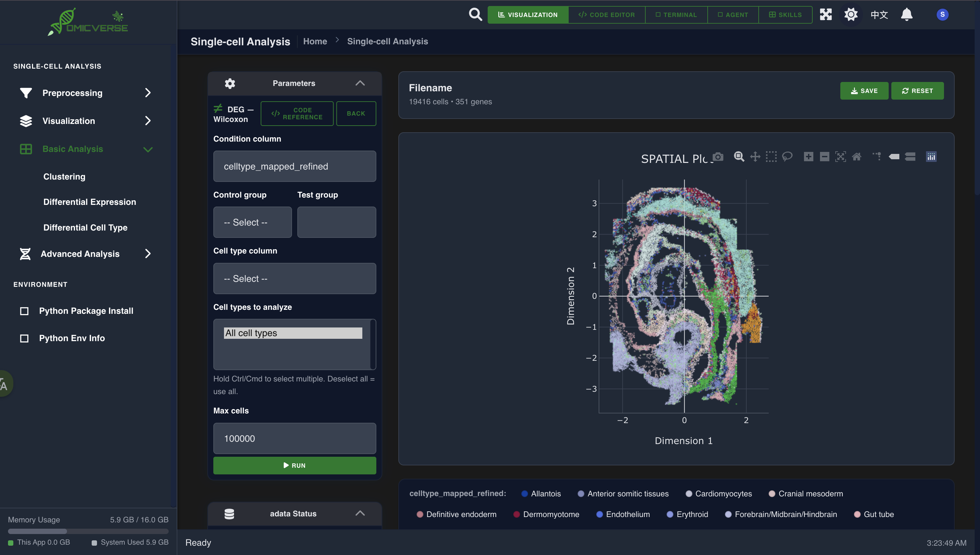This screenshot has width=980, height=555.
Task: Reset axes with the home icon
Action: click(856, 157)
